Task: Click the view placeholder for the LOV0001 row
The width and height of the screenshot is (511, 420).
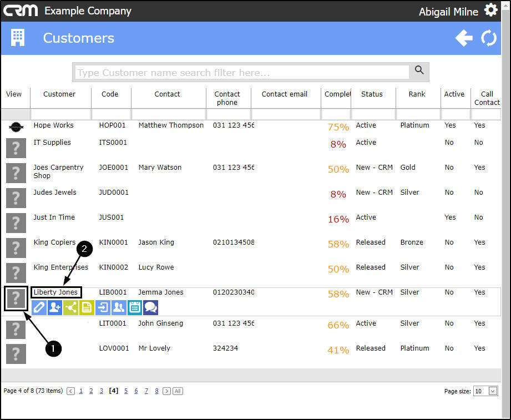Action: click(16, 354)
